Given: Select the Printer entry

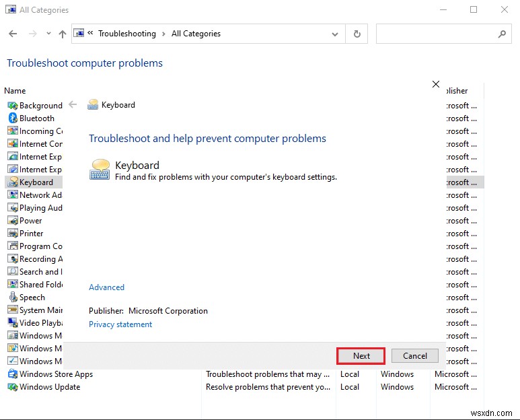Looking at the screenshot, I should pyautogui.click(x=31, y=234).
